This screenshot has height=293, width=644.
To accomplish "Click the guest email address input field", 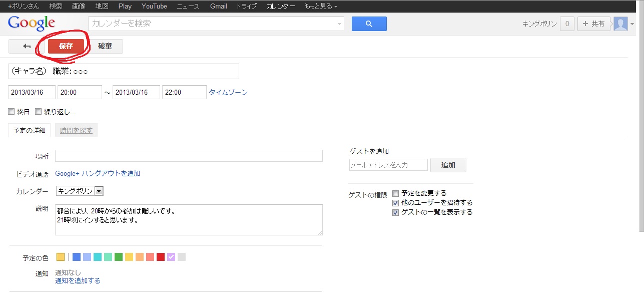I will (389, 165).
